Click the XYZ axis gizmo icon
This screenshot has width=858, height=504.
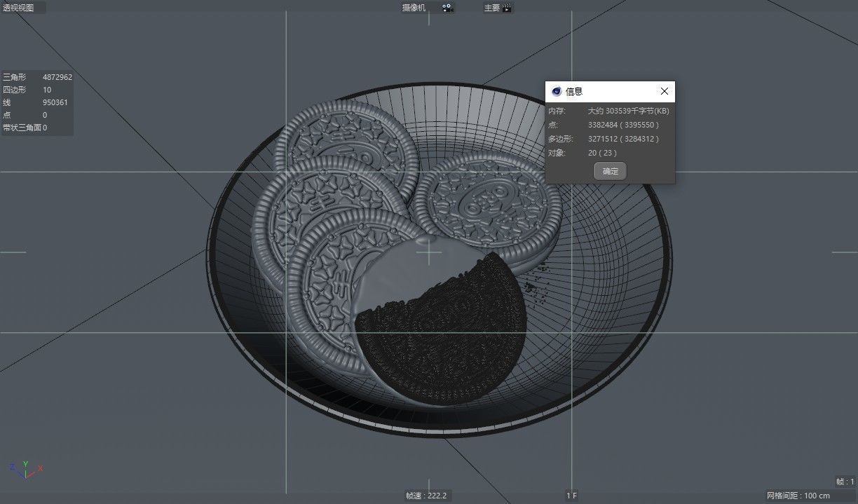point(26,470)
